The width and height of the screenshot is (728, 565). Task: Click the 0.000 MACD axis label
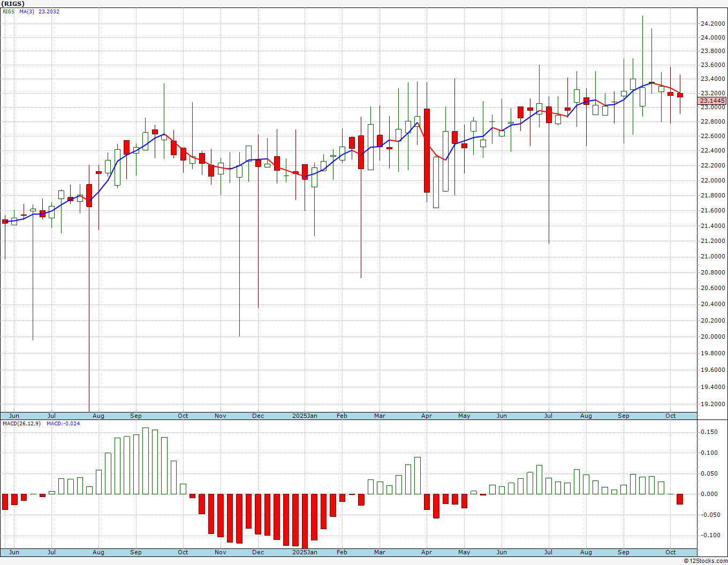pyautogui.click(x=709, y=494)
